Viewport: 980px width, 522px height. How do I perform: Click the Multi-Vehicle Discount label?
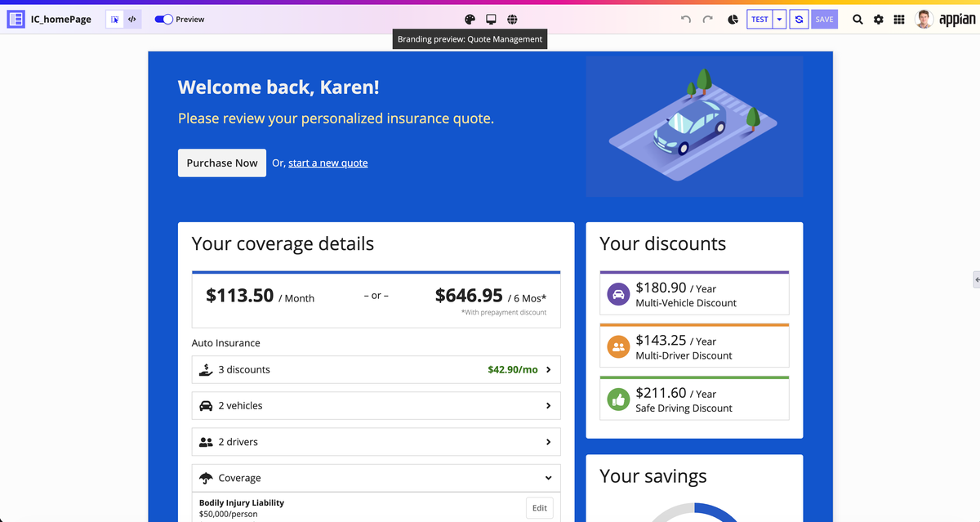(x=686, y=303)
